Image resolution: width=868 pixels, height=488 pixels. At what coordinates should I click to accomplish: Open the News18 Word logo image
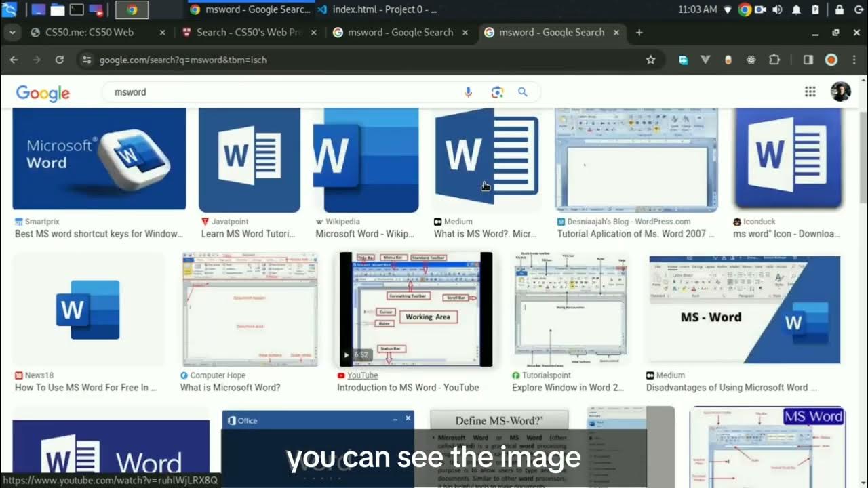88,310
